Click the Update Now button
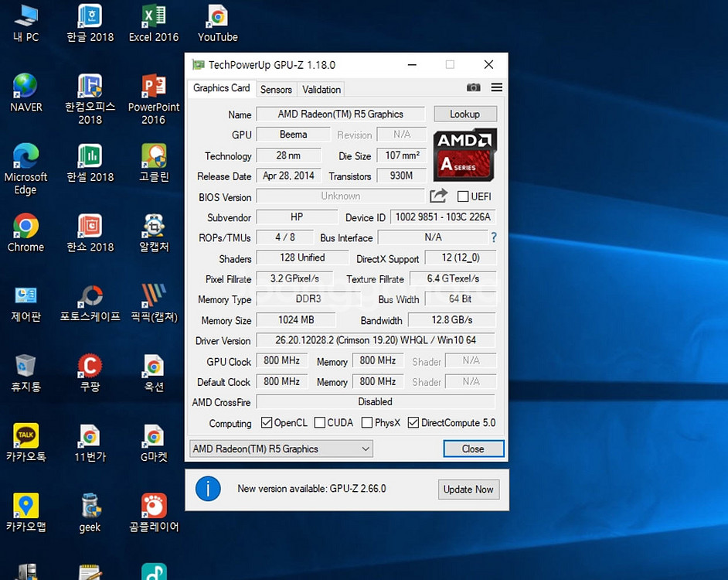 pyautogui.click(x=468, y=490)
